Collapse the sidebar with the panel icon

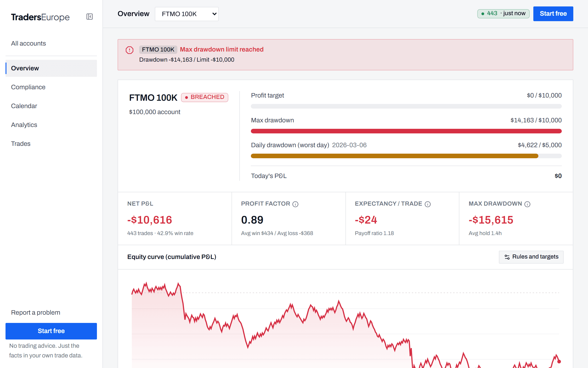pyautogui.click(x=89, y=17)
